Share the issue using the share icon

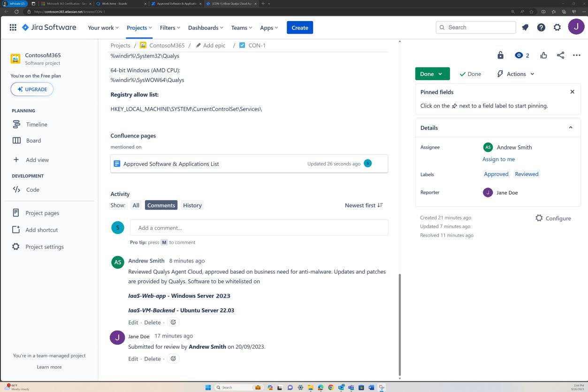pos(560,55)
